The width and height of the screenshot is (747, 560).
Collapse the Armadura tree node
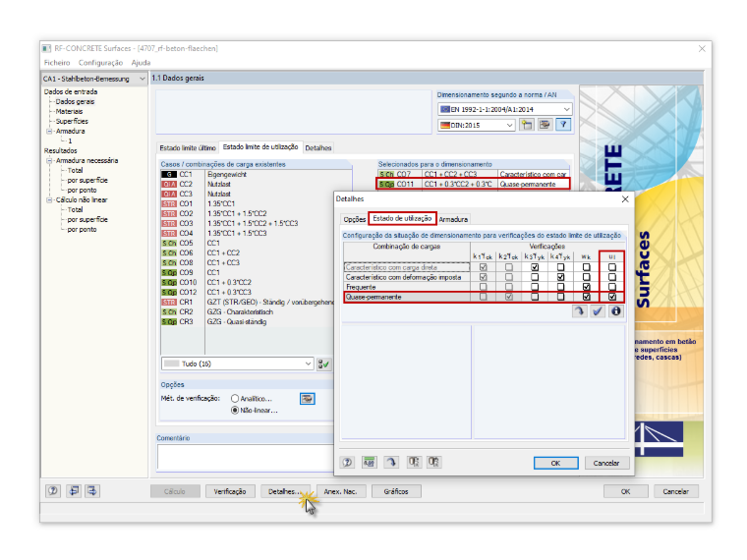49,132
